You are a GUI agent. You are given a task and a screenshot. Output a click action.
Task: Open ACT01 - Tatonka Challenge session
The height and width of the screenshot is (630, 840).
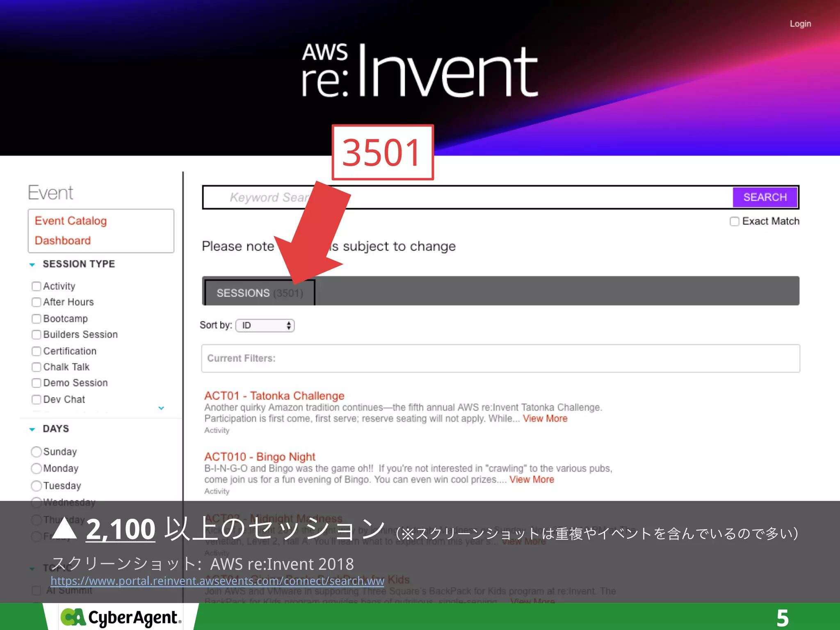pos(274,396)
